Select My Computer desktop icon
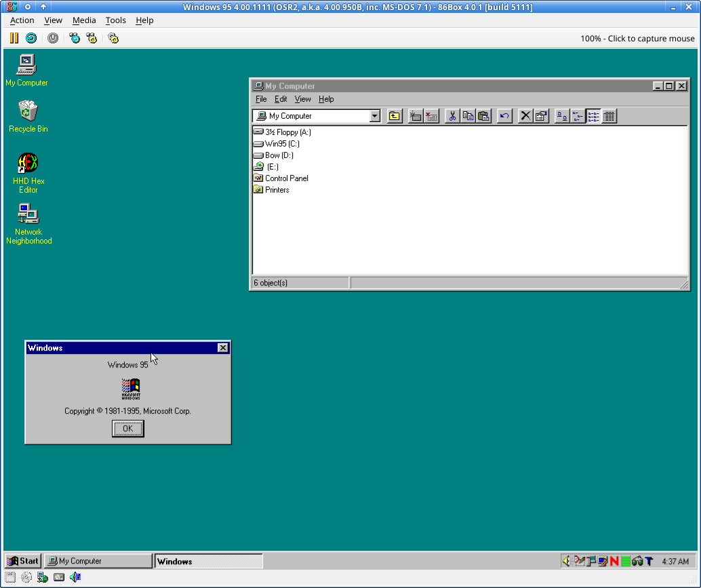 point(26,71)
